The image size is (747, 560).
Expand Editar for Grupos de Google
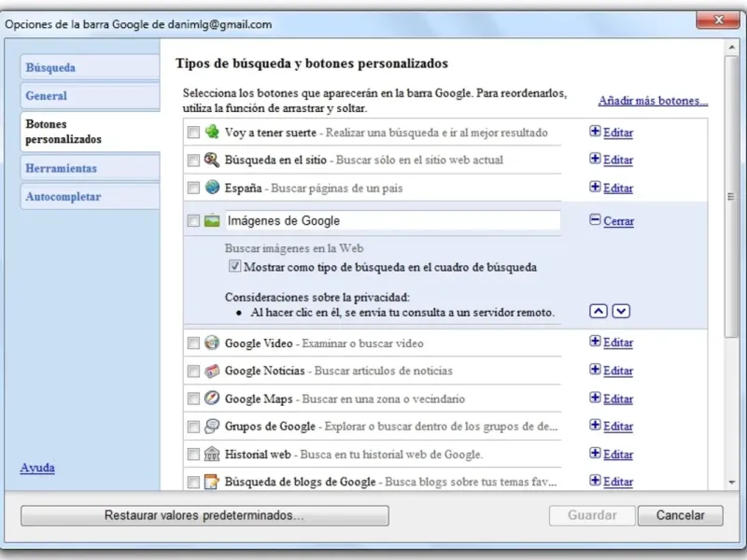click(x=612, y=427)
